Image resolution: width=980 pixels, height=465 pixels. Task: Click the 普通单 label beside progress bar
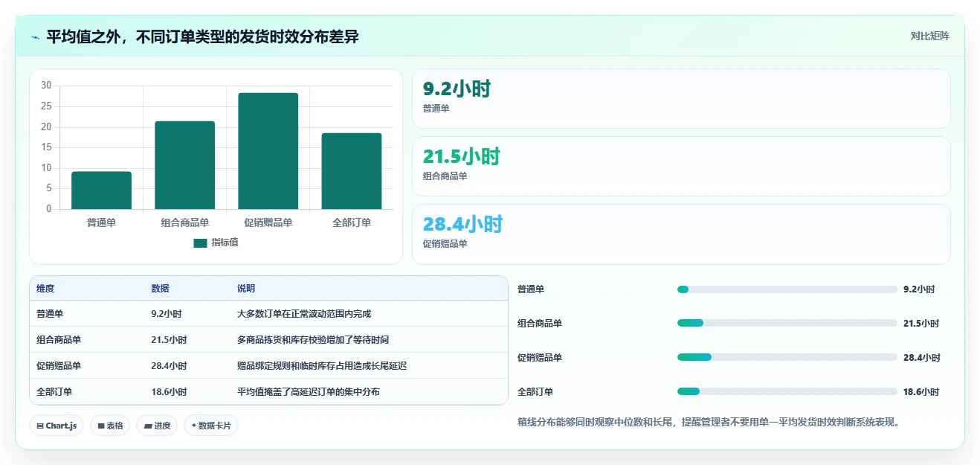tap(531, 289)
